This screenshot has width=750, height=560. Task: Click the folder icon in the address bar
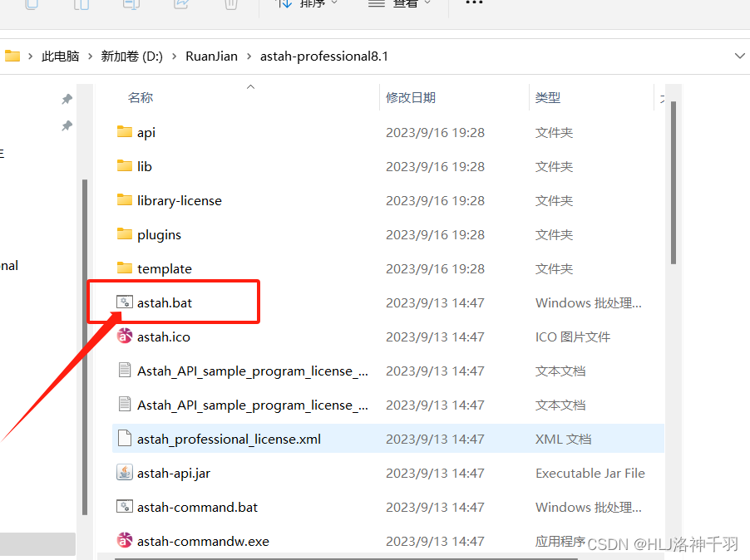click(12, 56)
